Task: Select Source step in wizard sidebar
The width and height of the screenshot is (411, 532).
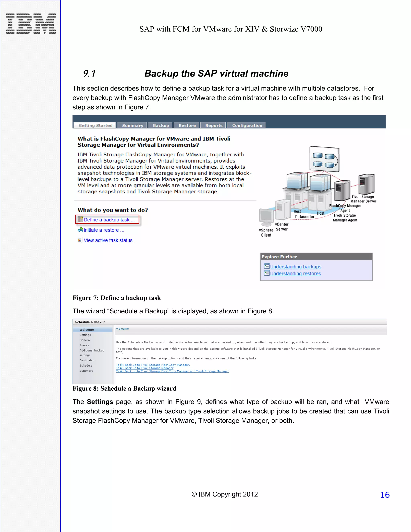Action: [84, 345]
